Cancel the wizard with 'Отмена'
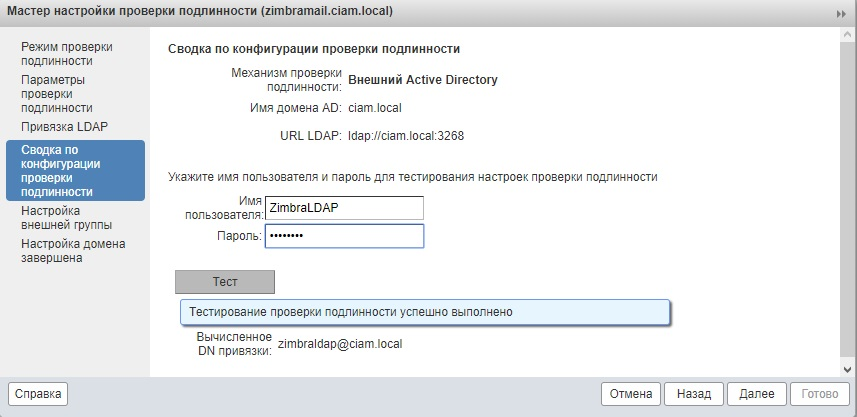 pos(630,394)
